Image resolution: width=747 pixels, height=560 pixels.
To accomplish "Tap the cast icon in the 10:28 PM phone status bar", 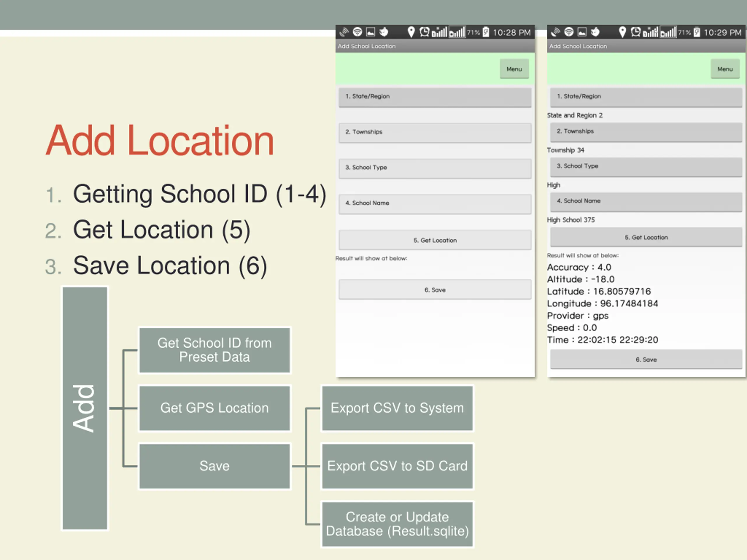I will (x=344, y=32).
